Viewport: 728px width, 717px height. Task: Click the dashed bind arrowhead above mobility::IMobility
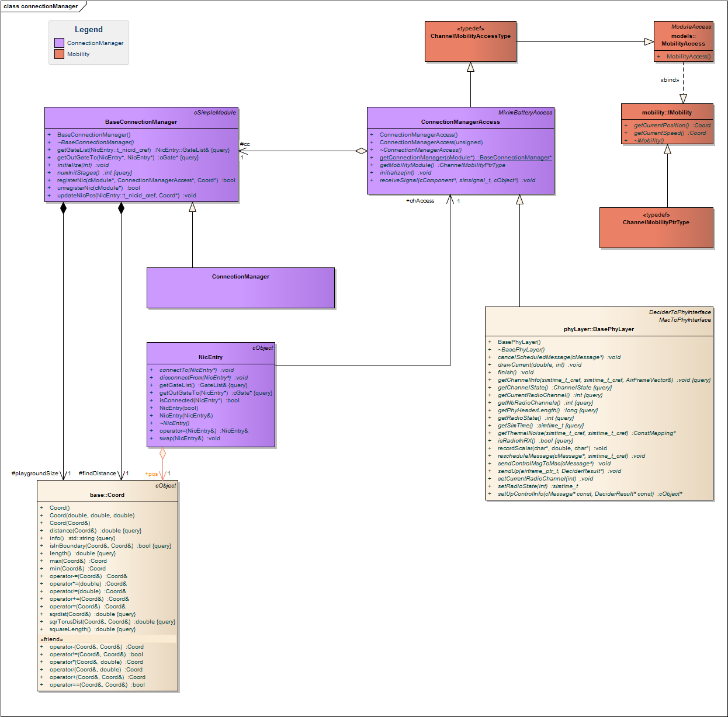point(683,99)
